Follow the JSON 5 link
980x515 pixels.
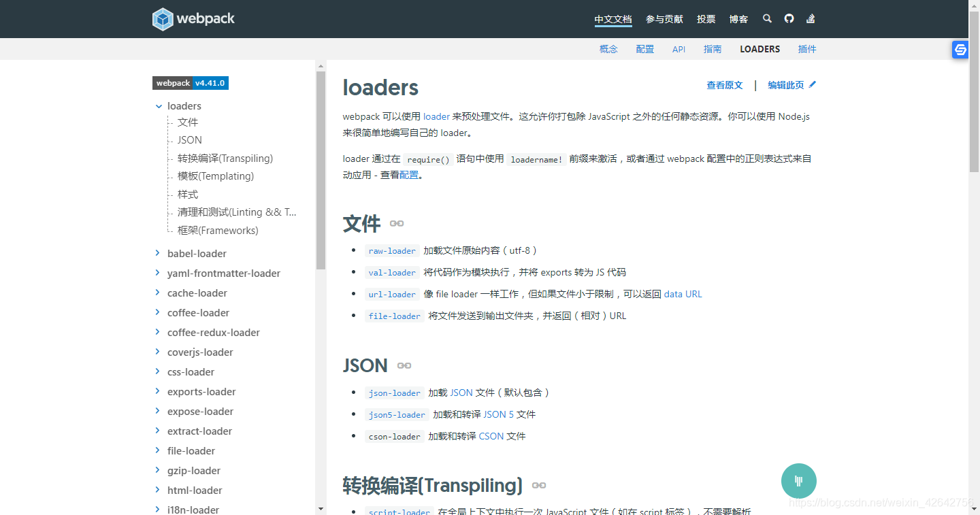(x=498, y=414)
